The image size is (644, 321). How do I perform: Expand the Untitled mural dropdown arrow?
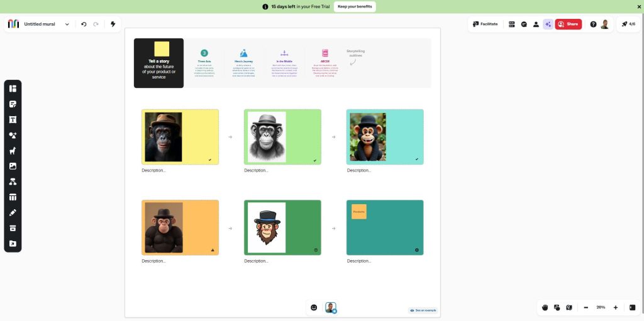67,24
